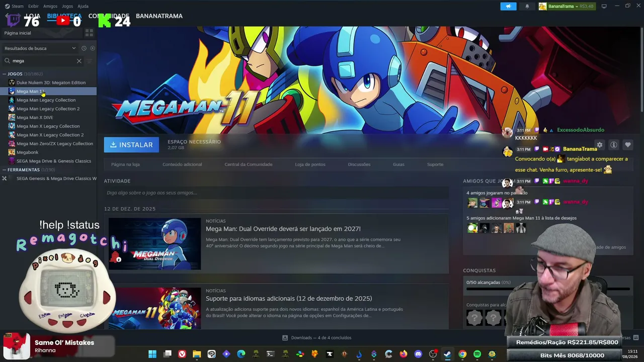Image resolution: width=644 pixels, height=362 pixels.
Task: Click Duke Nukem 3D radioactive icon
Action: coord(12,82)
